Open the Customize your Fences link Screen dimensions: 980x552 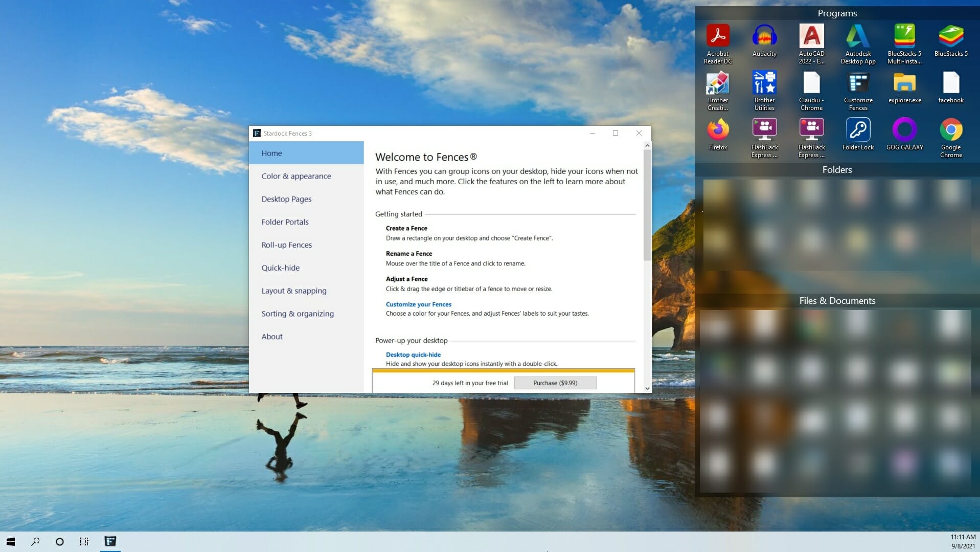(x=418, y=304)
